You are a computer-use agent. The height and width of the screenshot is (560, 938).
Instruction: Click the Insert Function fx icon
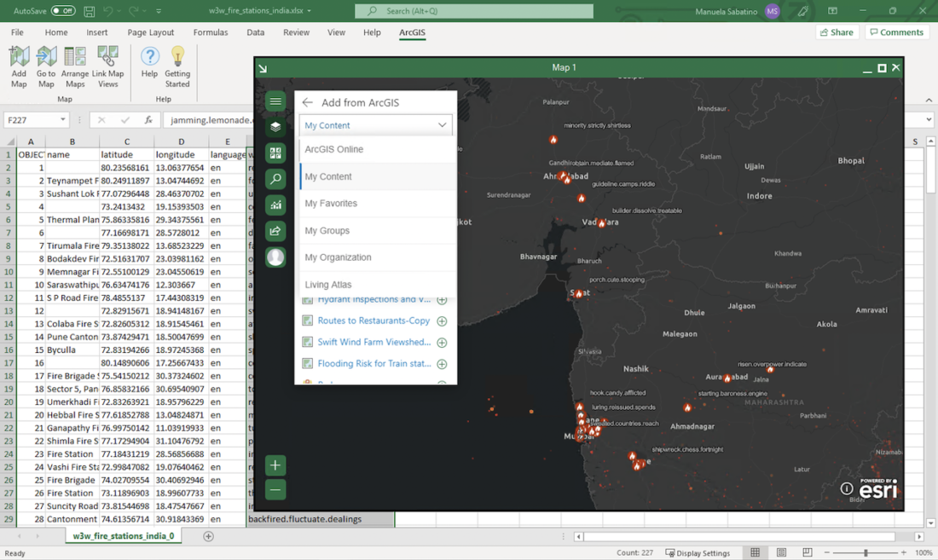pos(148,120)
